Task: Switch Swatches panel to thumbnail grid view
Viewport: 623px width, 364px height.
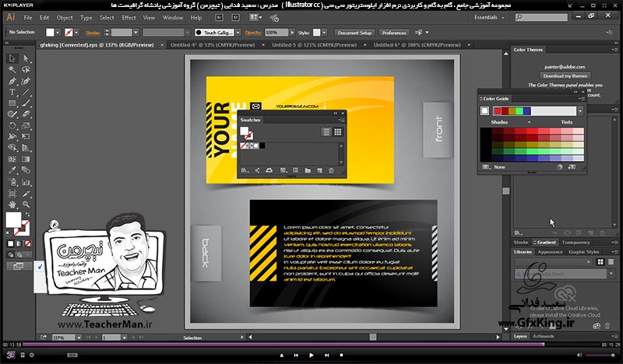Action: point(338,131)
